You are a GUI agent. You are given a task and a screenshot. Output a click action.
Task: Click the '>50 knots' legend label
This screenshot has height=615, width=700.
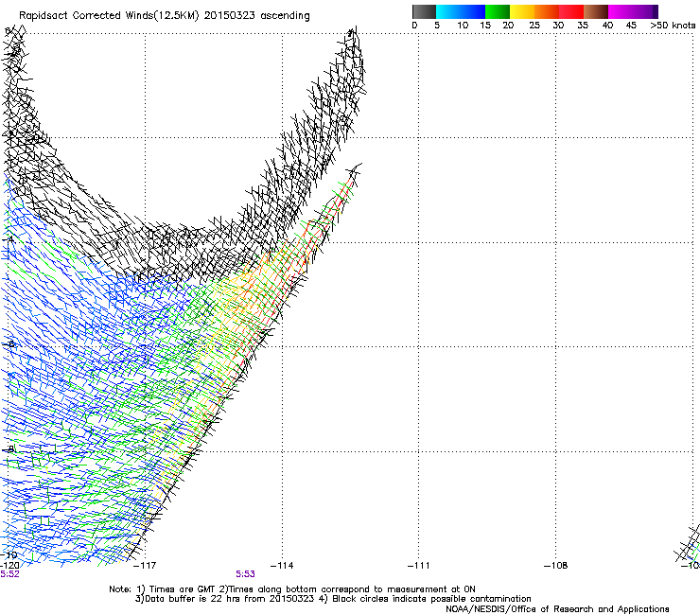(x=673, y=26)
